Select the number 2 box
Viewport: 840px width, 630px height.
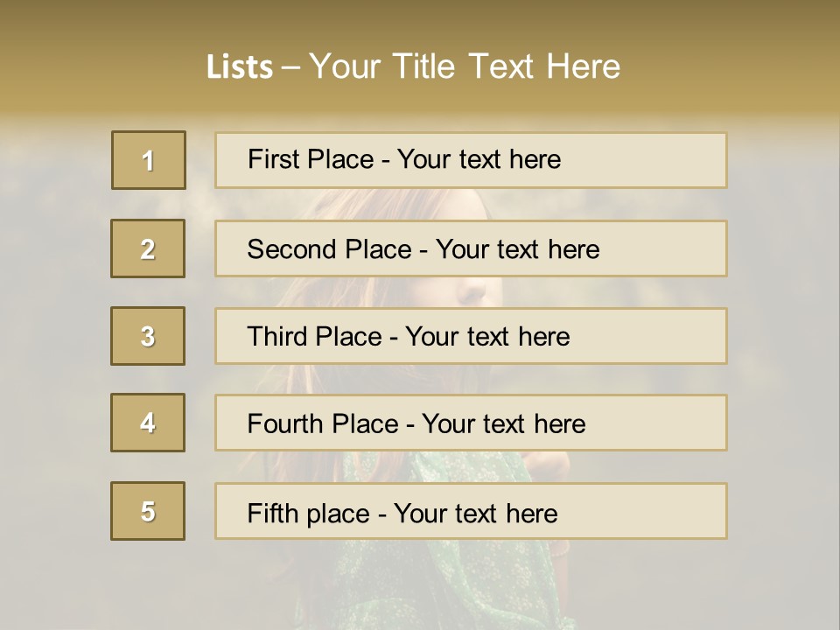click(x=148, y=248)
